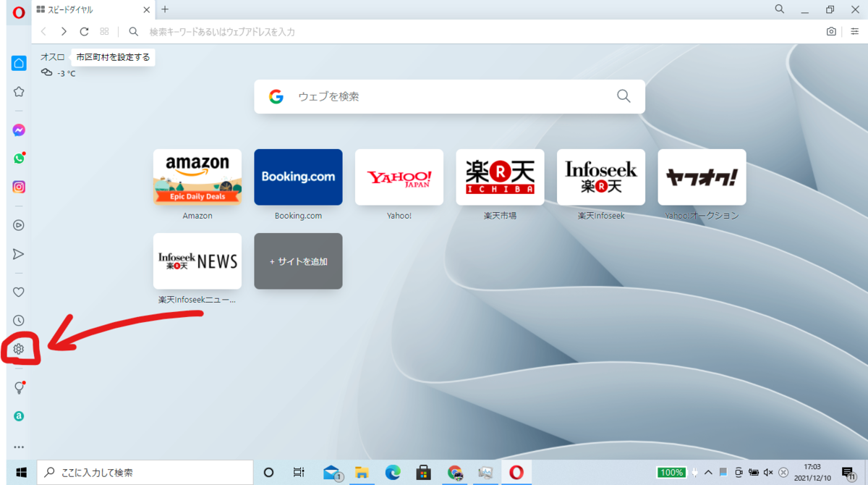Screen dimensions: 868x485
Task: Open the Windows Start menu
Action: (21, 472)
